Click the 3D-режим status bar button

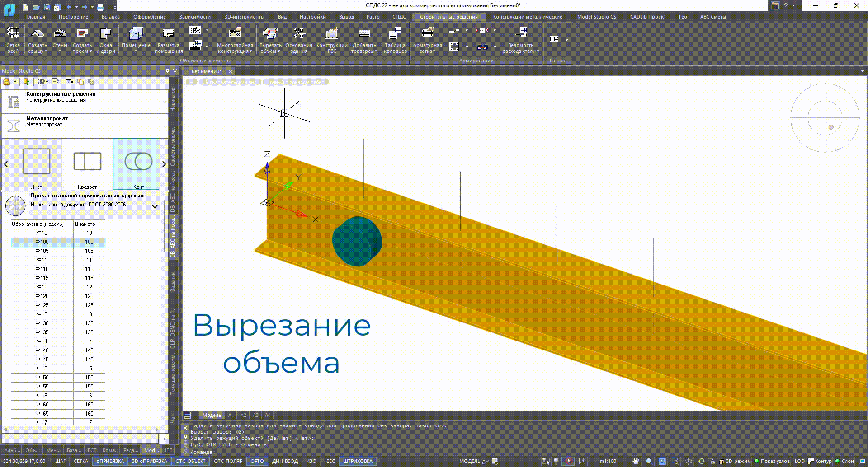(735, 461)
